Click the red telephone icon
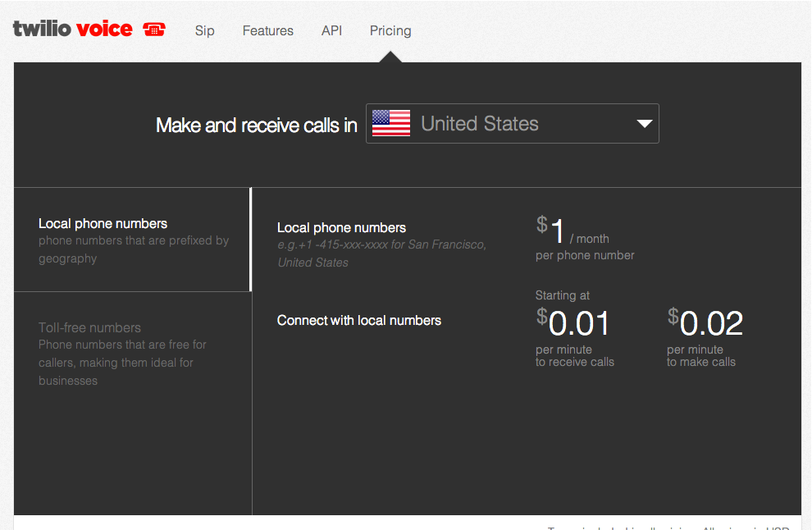Image resolution: width=812 pixels, height=530 pixels. (x=154, y=30)
